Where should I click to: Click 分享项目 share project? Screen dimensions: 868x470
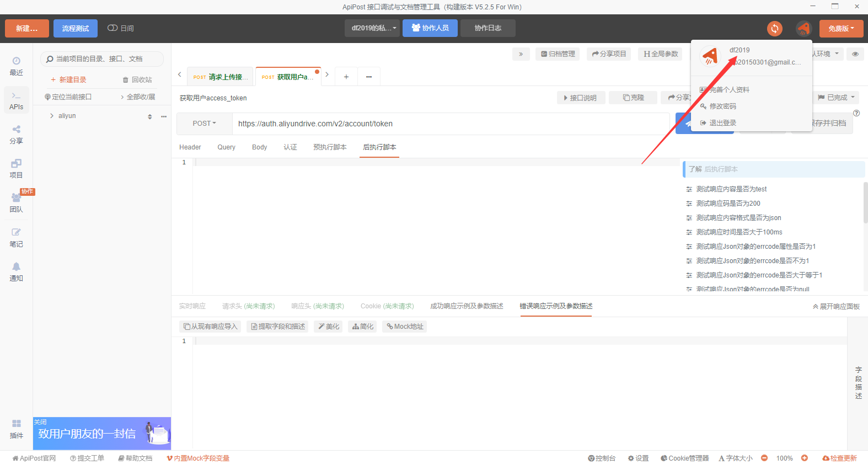(609, 54)
